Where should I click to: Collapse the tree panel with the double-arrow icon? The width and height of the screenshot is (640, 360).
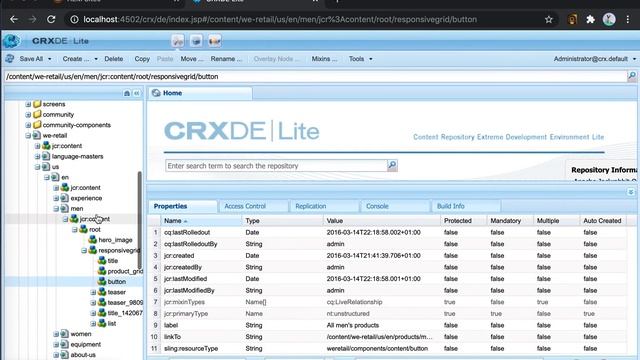pos(136,93)
